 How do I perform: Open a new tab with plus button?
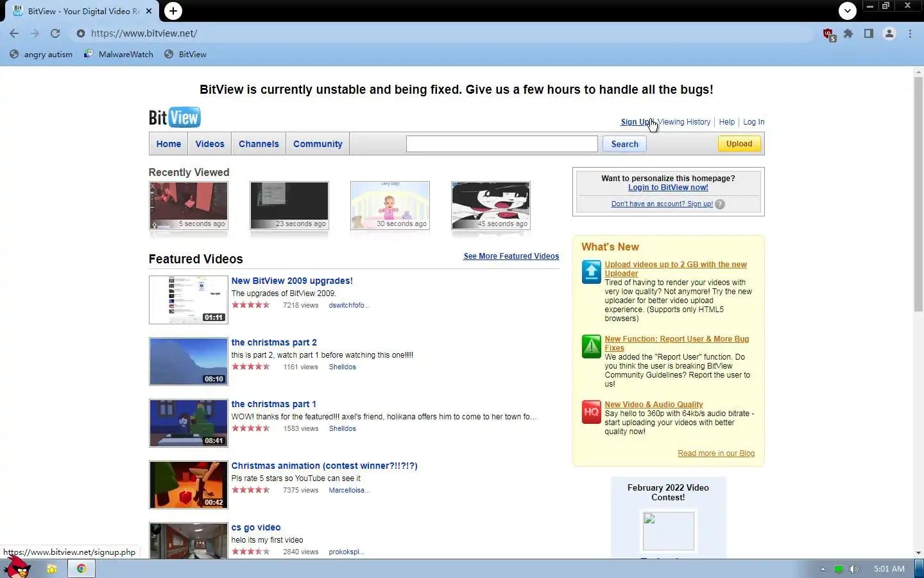173,11
